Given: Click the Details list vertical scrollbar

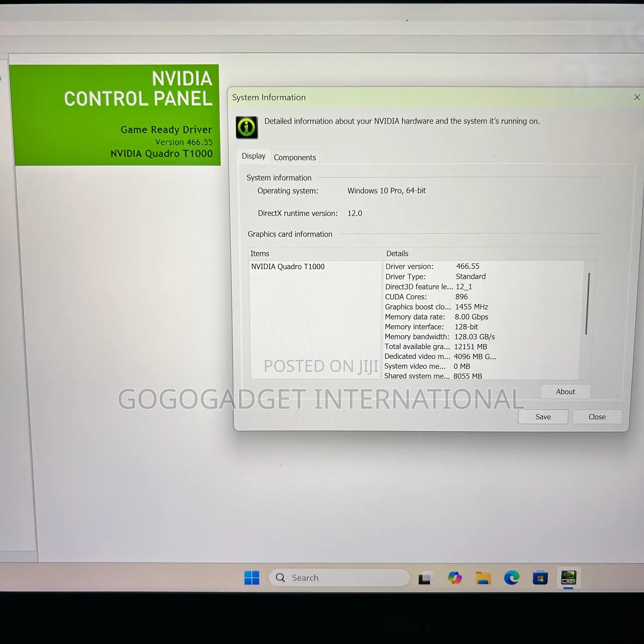Looking at the screenshot, I should [587, 303].
